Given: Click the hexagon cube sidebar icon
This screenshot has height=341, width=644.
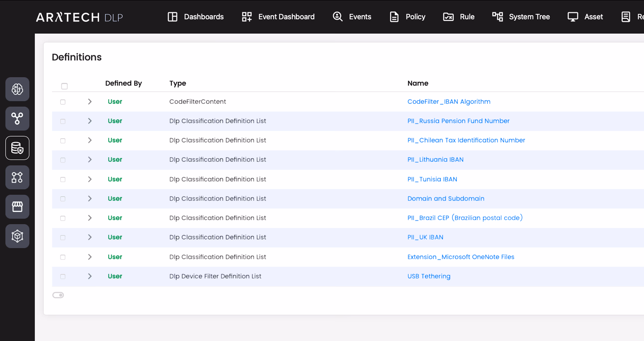Looking at the screenshot, I should click(17, 236).
